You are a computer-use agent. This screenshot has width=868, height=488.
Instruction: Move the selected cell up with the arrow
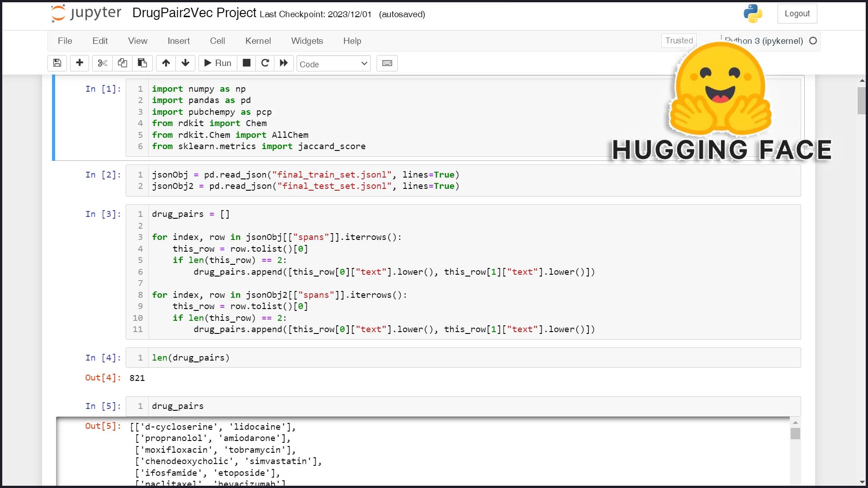pos(166,63)
